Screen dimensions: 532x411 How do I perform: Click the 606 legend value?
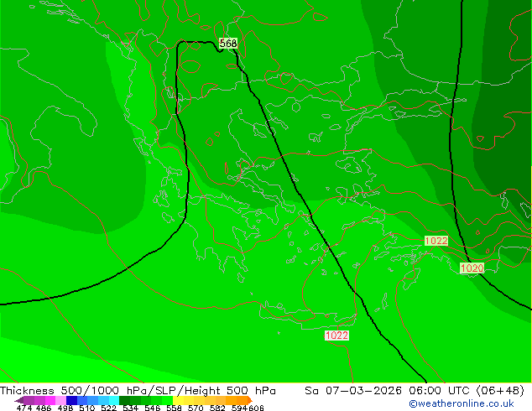pyautogui.click(x=256, y=408)
